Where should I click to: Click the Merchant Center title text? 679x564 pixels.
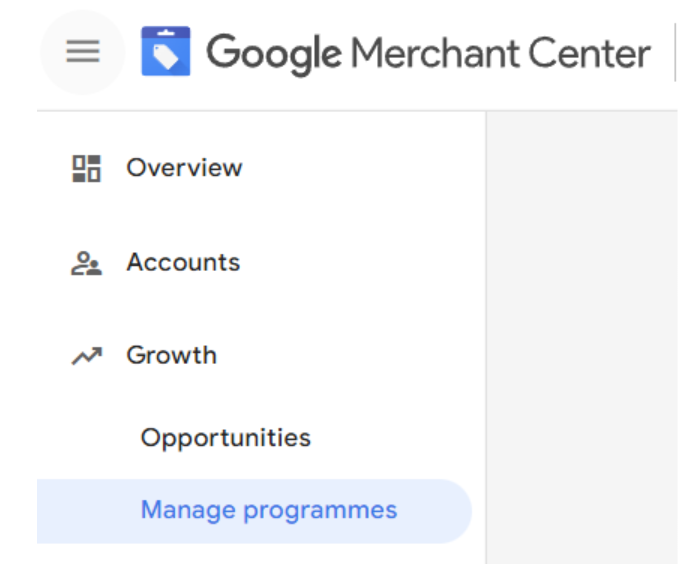(500, 52)
